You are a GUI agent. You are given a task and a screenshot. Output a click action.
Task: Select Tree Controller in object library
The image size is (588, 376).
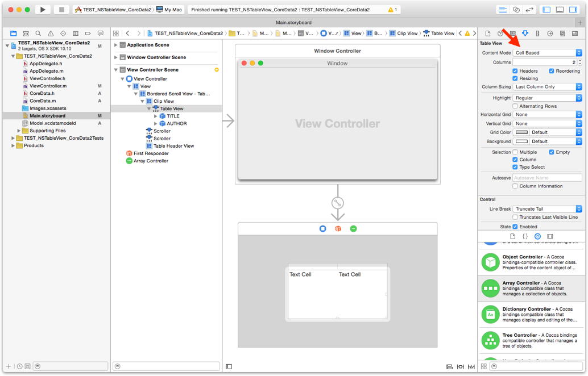pyautogui.click(x=531, y=340)
